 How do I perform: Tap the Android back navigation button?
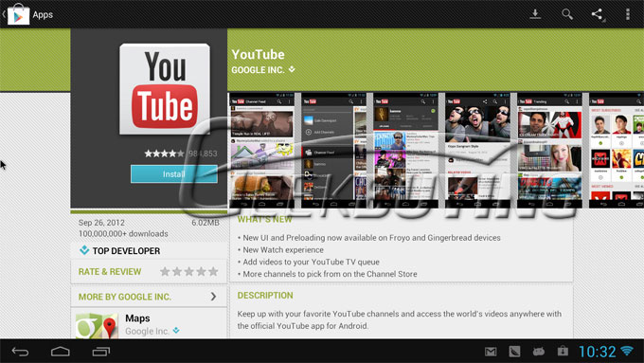click(20, 352)
